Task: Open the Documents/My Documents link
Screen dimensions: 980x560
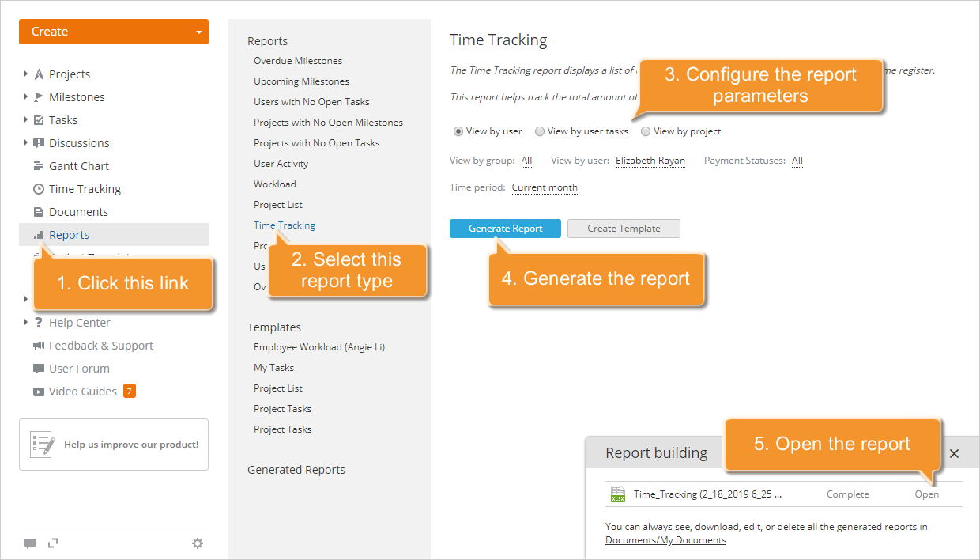Action: point(666,539)
